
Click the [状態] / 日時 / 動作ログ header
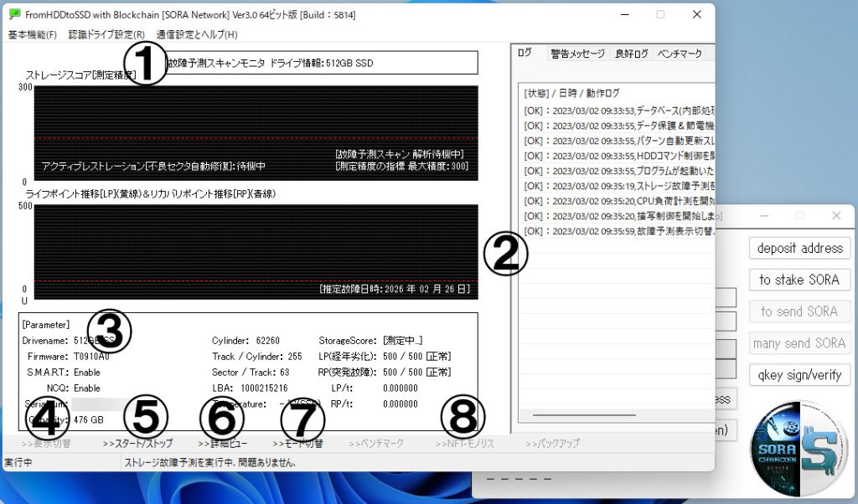(x=571, y=94)
